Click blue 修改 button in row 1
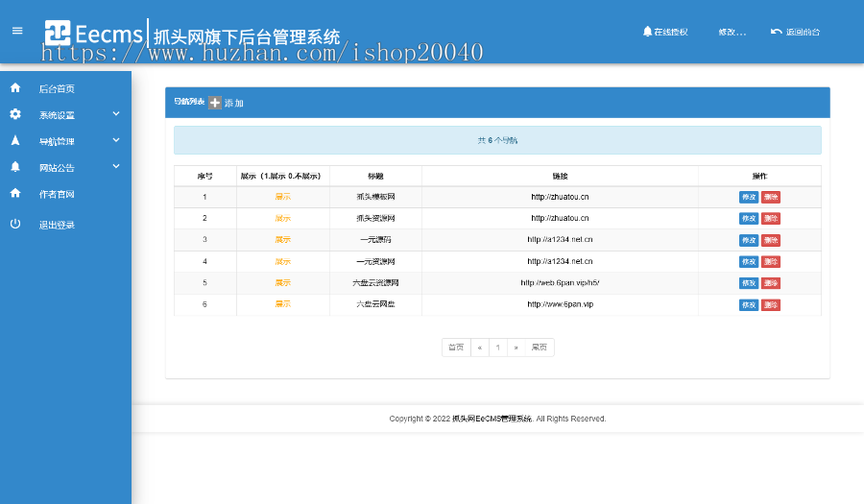The height and width of the screenshot is (504, 864). [x=749, y=197]
